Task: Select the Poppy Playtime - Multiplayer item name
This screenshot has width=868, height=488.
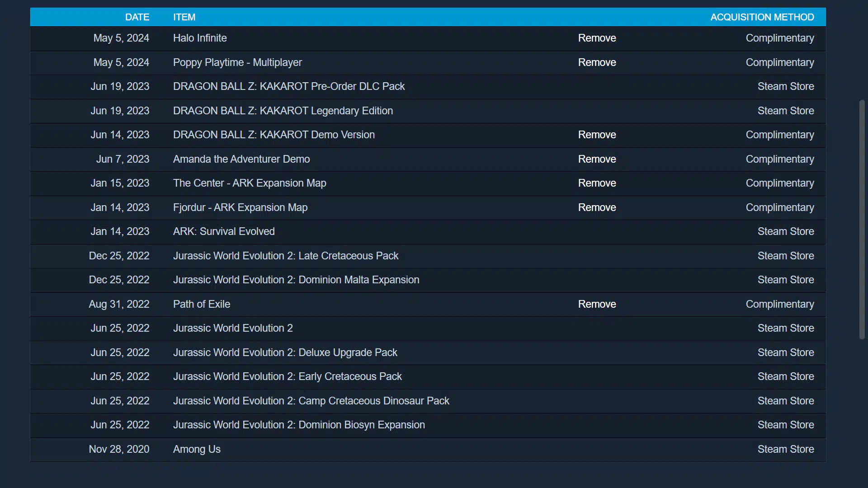Action: point(237,62)
